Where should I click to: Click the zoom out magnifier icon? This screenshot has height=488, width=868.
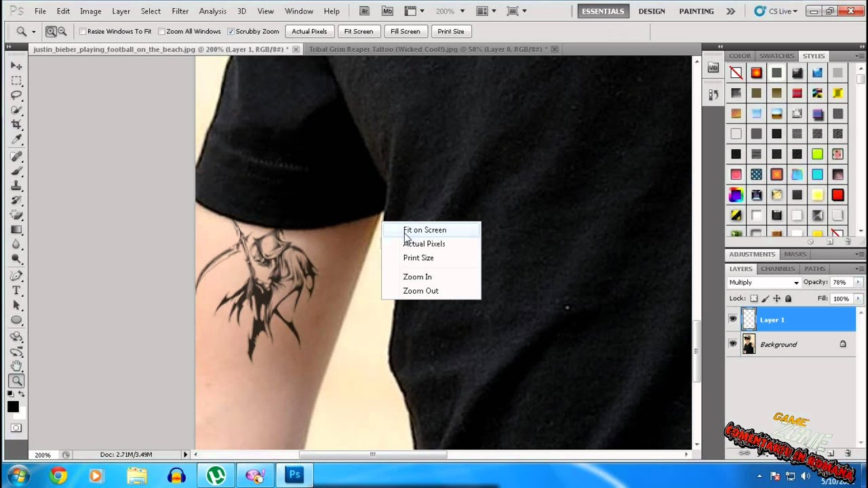coord(62,31)
